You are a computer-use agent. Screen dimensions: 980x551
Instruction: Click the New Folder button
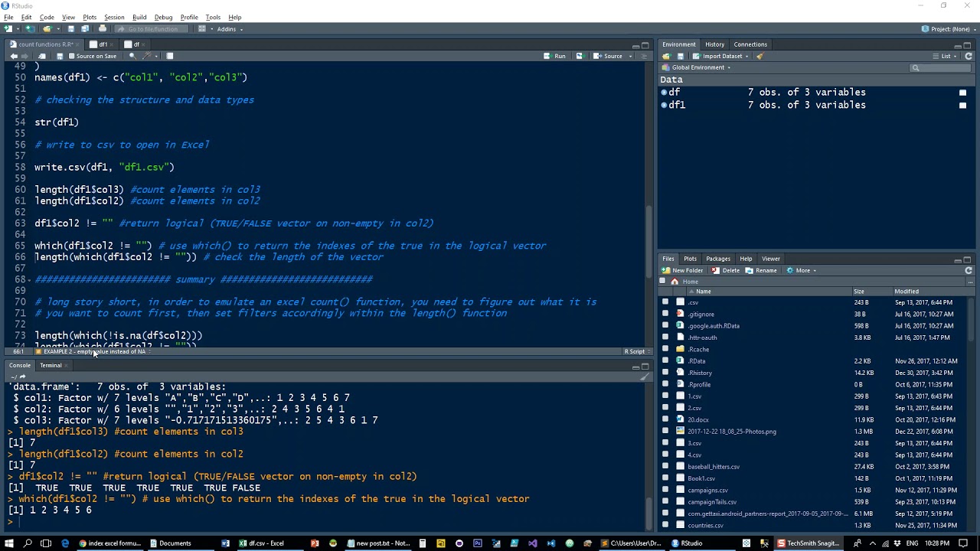coord(683,270)
